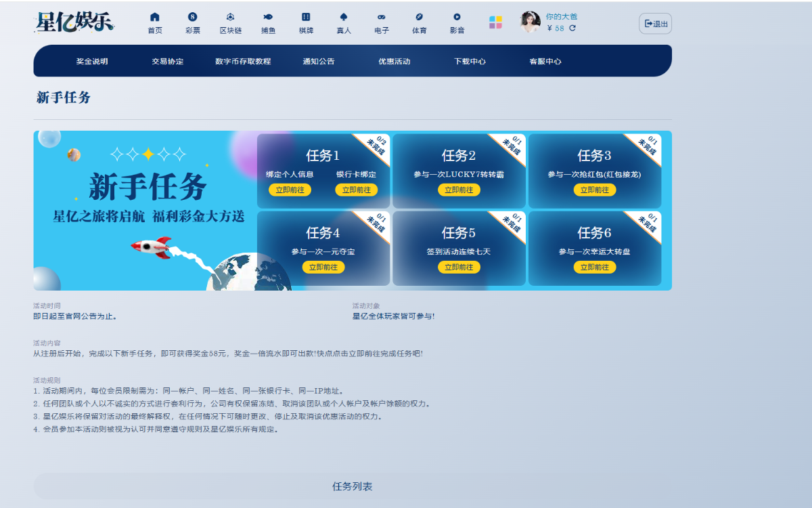This screenshot has width=812, height=508.
Task: Click the 棋牌 card games icon
Action: click(306, 18)
